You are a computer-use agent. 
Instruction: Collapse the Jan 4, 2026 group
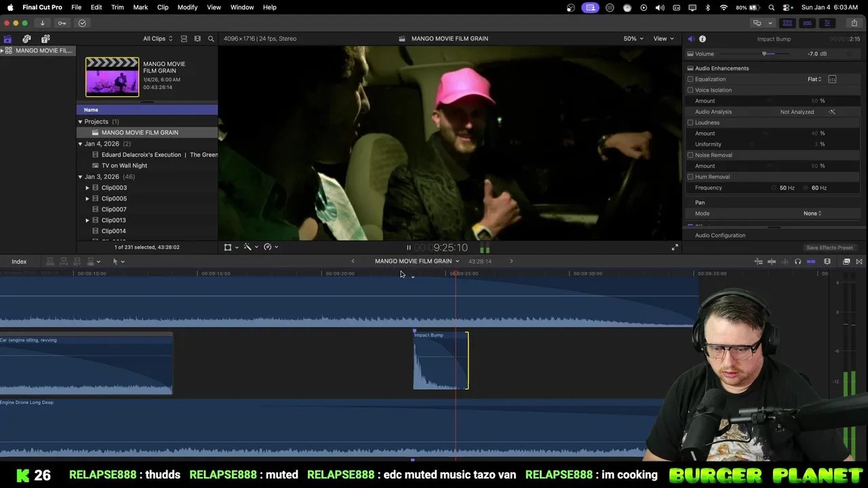pos(80,144)
